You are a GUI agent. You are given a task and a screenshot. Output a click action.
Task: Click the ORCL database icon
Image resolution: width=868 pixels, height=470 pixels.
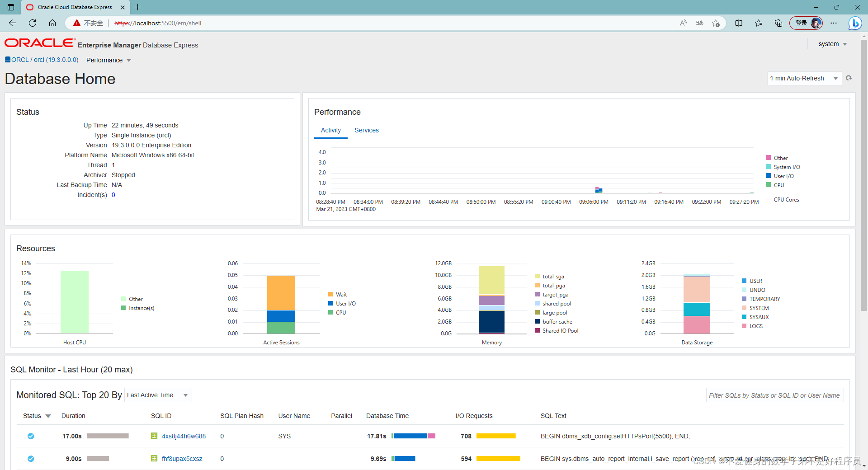coord(8,60)
